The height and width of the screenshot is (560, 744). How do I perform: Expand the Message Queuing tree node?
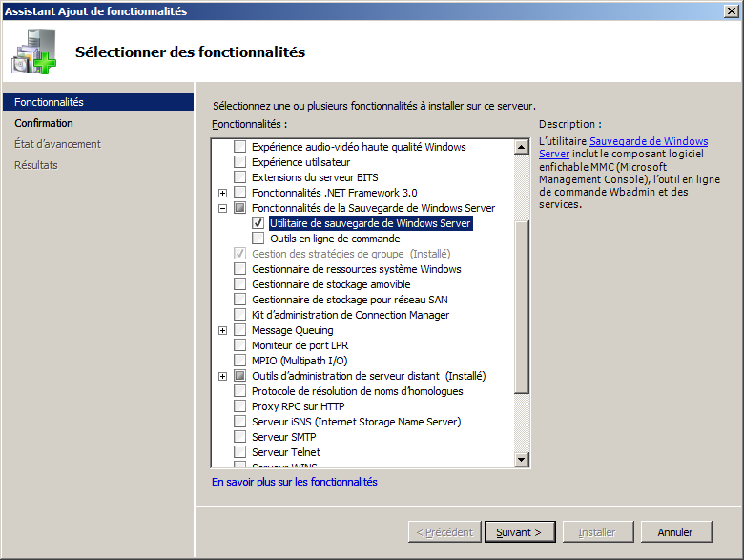coord(223,330)
